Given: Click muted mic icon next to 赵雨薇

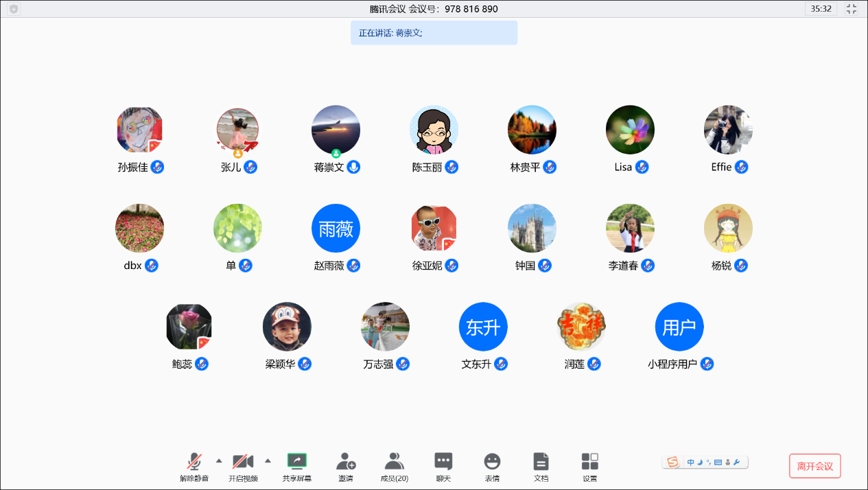Looking at the screenshot, I should pyautogui.click(x=354, y=265).
